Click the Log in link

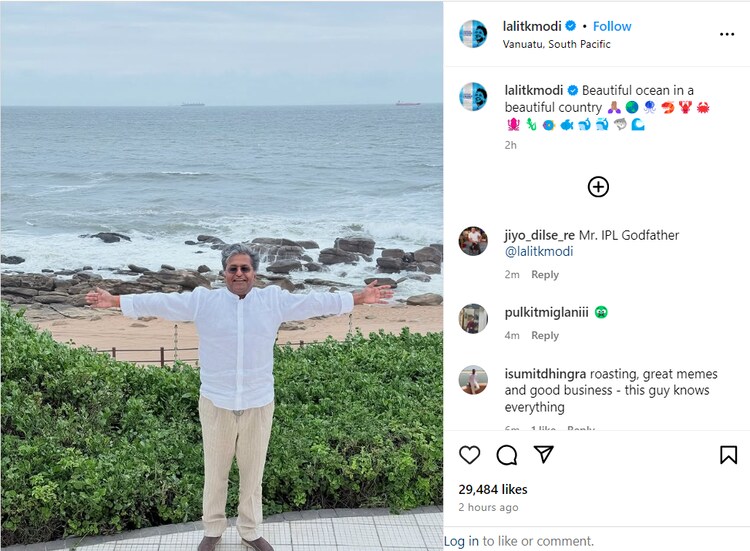pyautogui.click(x=461, y=541)
